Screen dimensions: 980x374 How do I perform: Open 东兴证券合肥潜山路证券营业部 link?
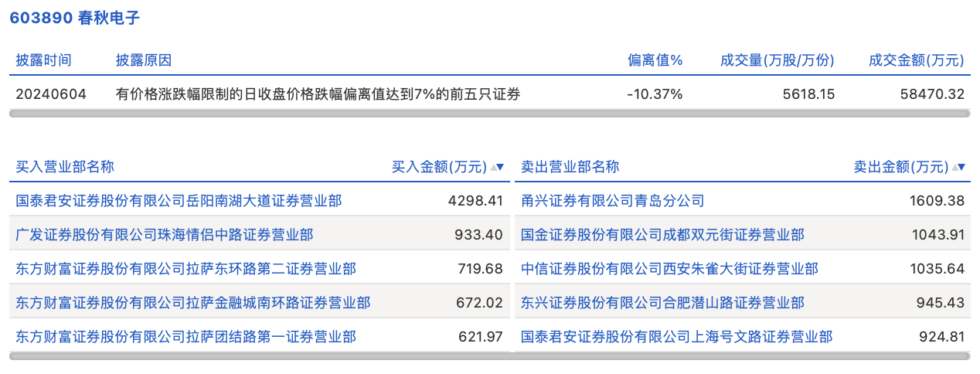tap(662, 303)
